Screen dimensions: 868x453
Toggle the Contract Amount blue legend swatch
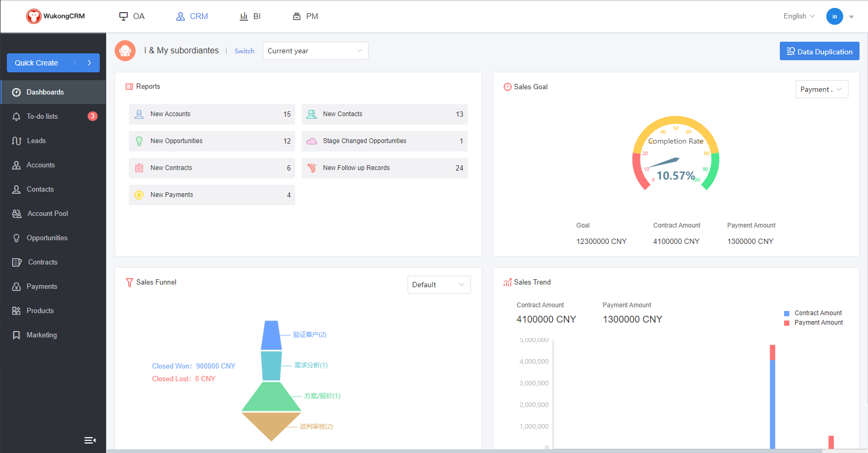[x=787, y=314]
